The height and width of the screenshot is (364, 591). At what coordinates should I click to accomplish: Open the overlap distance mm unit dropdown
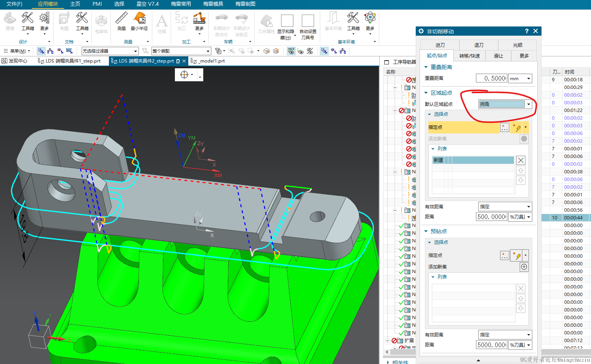[520, 79]
